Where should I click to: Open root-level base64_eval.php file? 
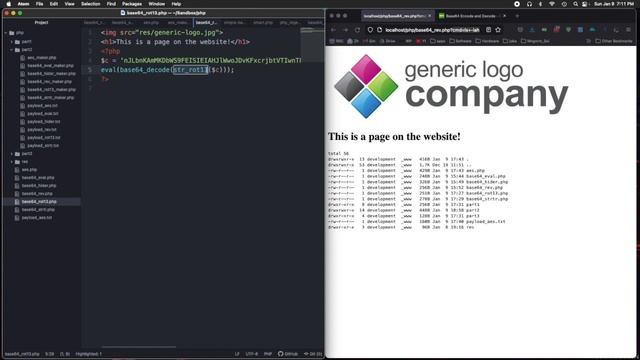[x=38, y=178]
